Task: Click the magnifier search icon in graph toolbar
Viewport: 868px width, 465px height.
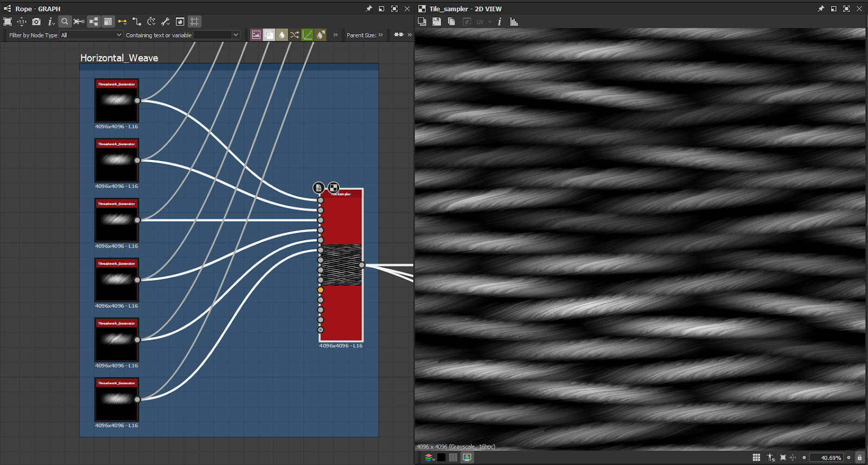Action: click(x=65, y=22)
